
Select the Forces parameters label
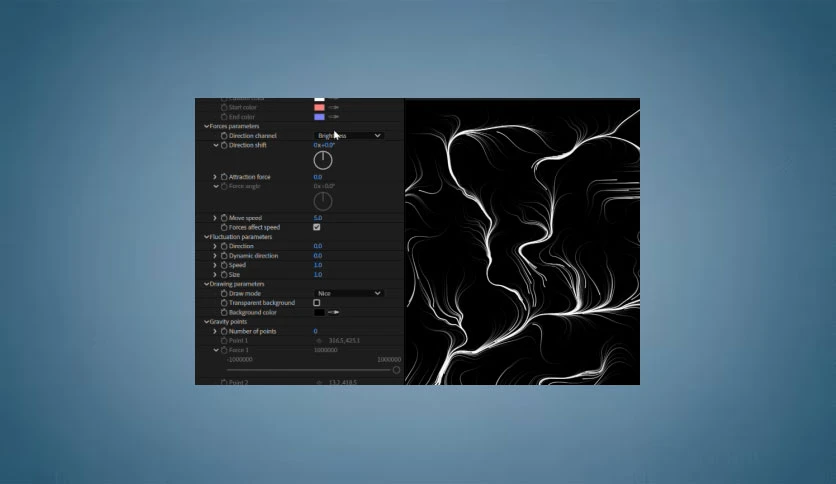pos(235,126)
